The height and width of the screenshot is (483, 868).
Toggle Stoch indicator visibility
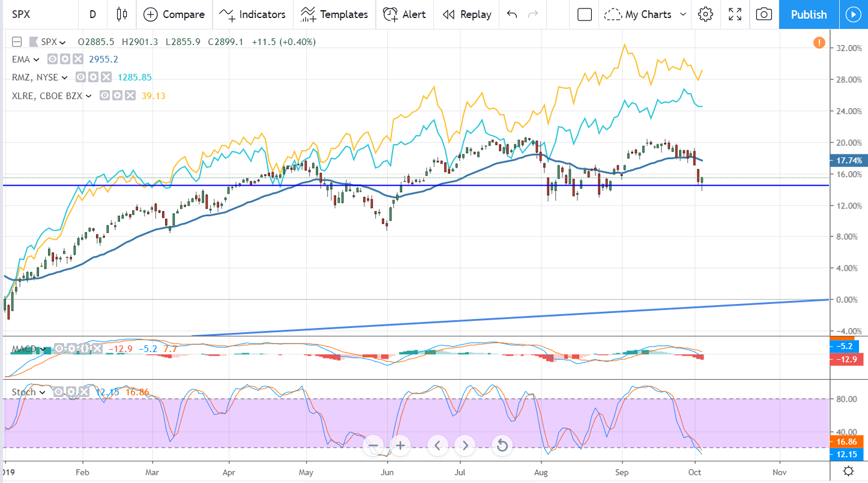point(58,392)
